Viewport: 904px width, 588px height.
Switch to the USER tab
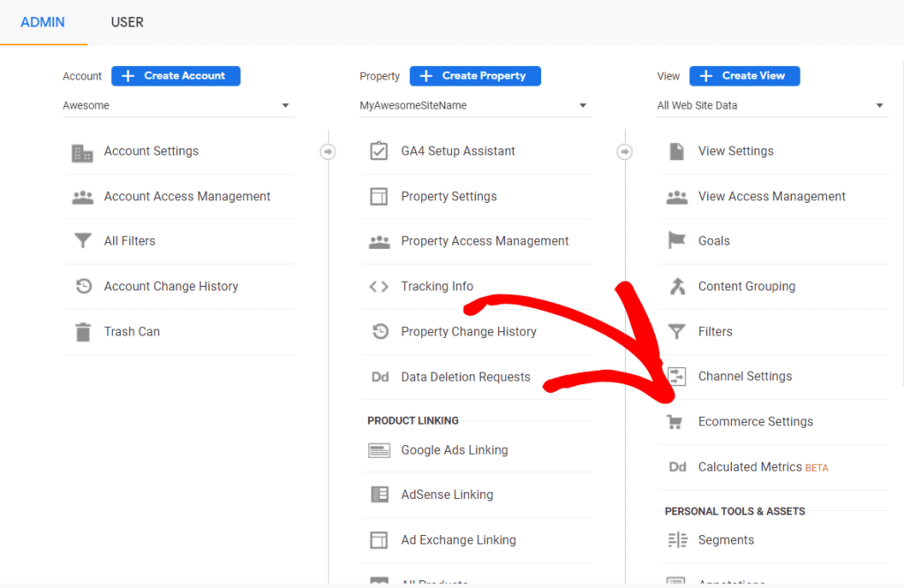[x=127, y=22]
